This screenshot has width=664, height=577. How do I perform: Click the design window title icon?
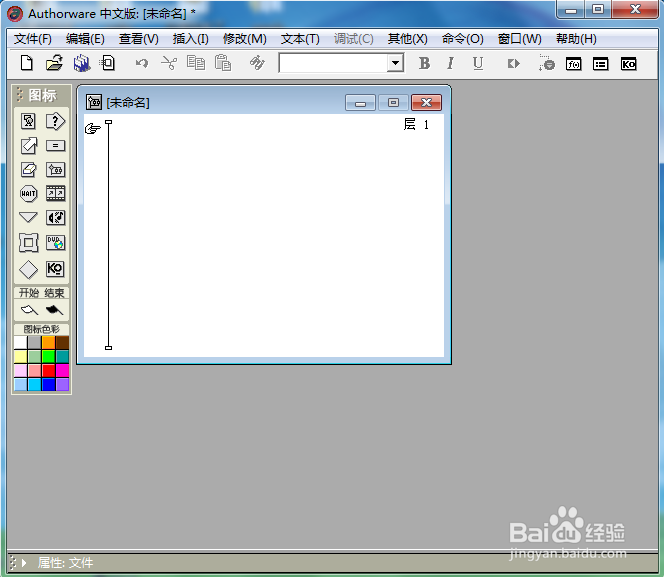click(x=94, y=102)
